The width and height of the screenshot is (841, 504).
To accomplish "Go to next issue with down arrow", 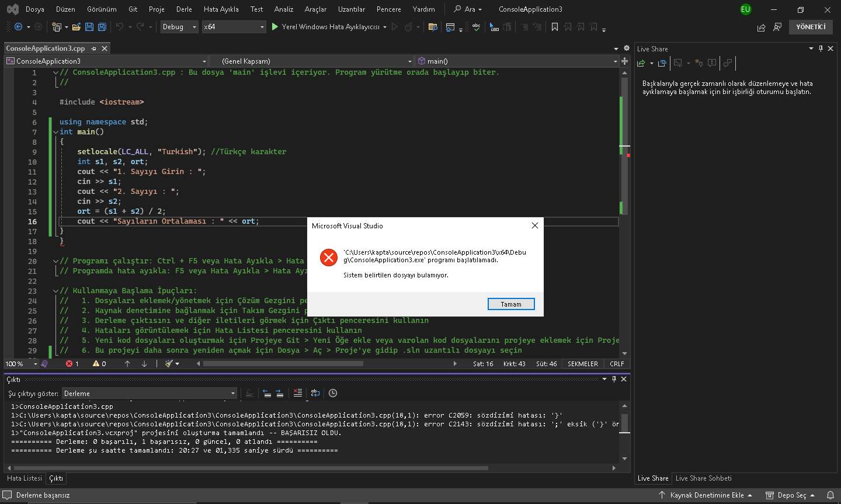I will point(144,364).
